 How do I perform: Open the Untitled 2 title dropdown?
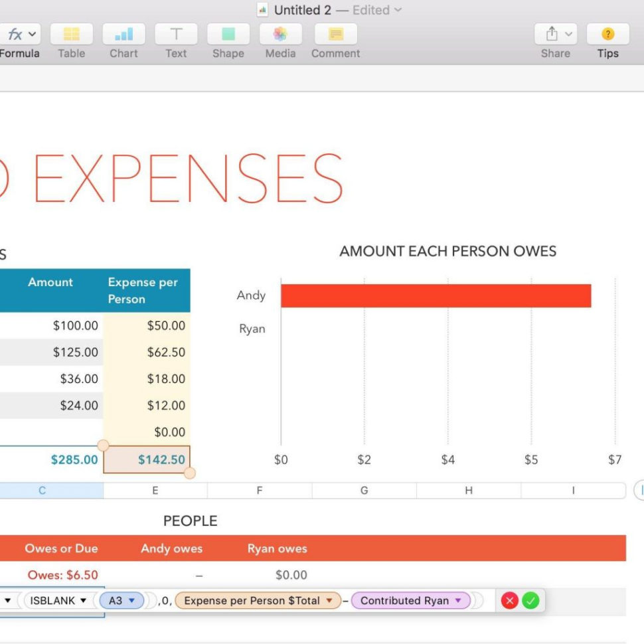[398, 10]
